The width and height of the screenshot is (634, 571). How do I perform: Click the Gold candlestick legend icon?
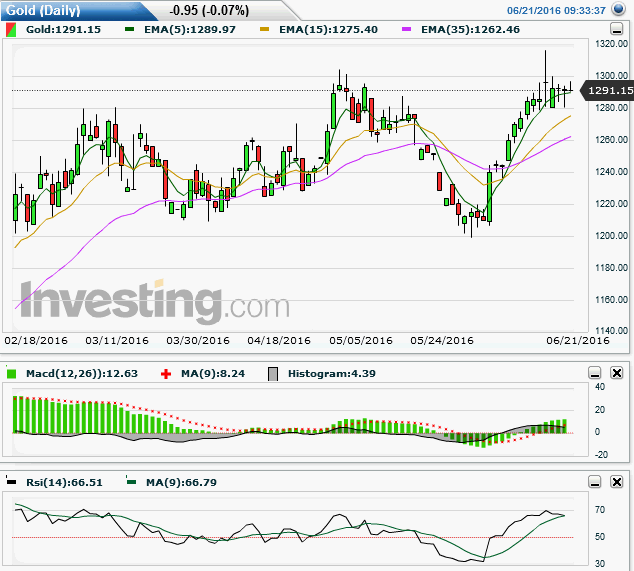(x=11, y=30)
